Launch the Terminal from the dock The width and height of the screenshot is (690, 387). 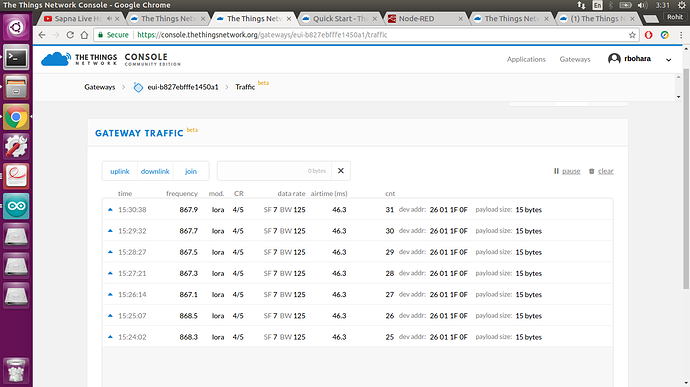(x=16, y=57)
